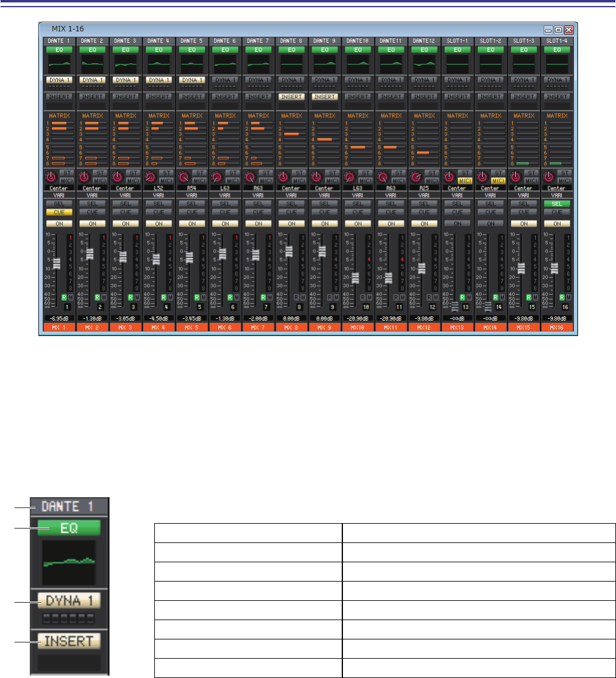Toggle the M indicator on MX 1
Viewport: 616px width, 678px height.
click(71, 298)
